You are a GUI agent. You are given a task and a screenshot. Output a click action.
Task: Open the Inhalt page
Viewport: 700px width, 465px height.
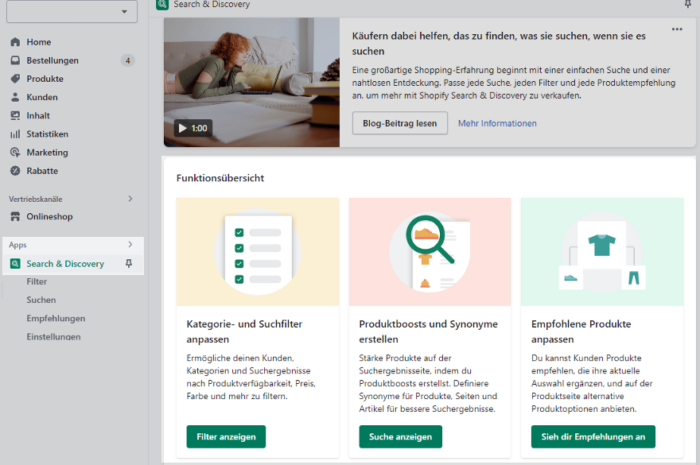[38, 116]
